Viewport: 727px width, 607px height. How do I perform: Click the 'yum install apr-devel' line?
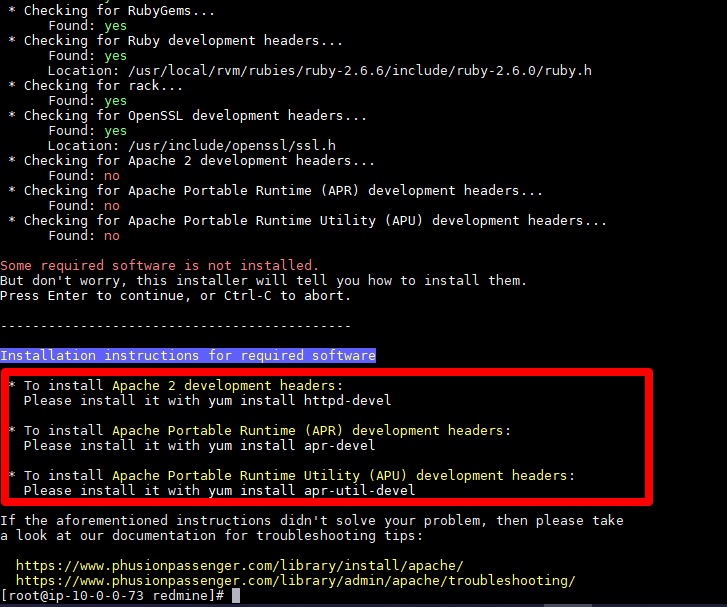pyautogui.click(x=199, y=446)
